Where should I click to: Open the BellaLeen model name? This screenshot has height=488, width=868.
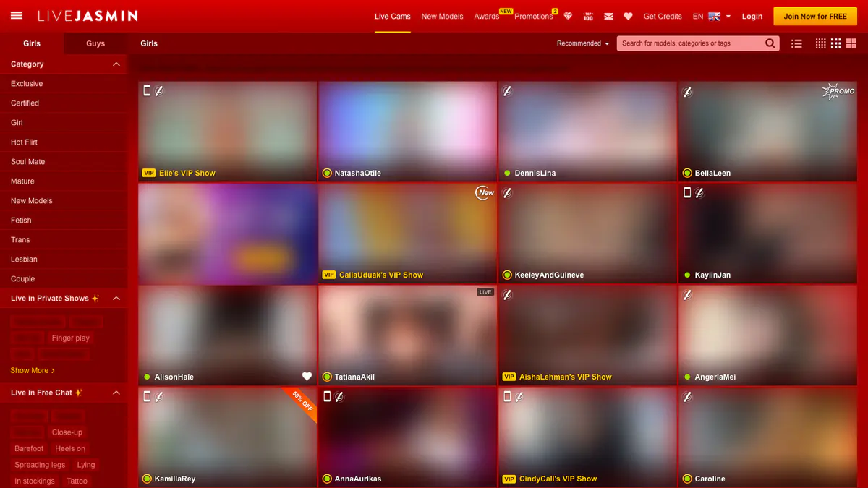click(712, 174)
